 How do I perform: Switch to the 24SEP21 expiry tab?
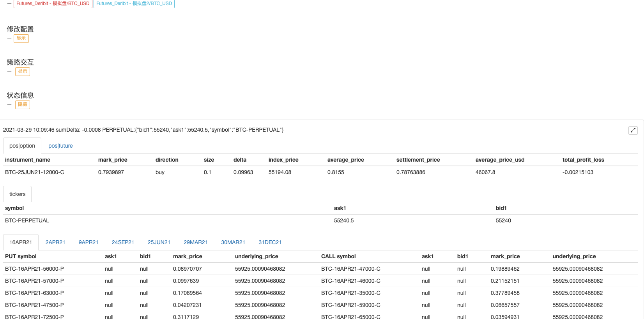123,242
